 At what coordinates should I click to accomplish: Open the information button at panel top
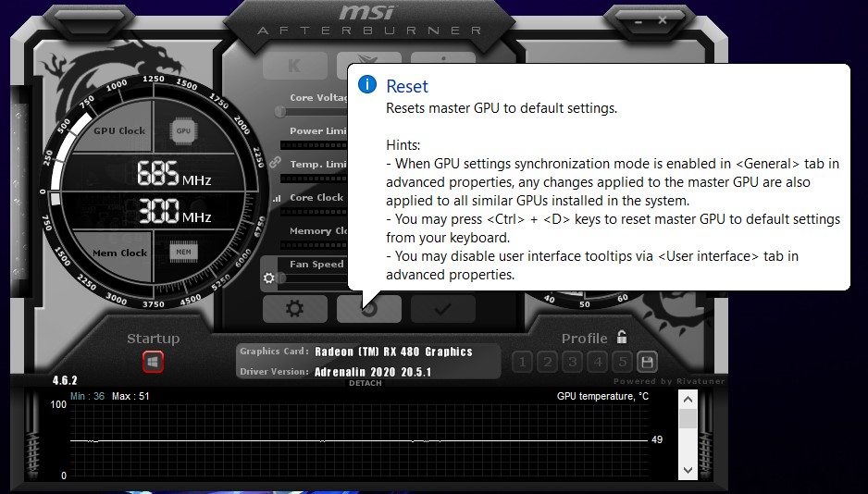click(x=443, y=58)
